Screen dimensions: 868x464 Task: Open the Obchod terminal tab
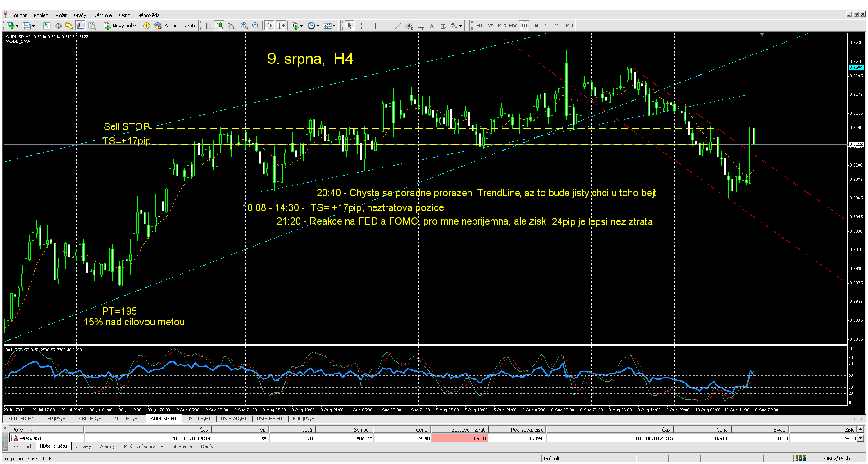click(23, 446)
